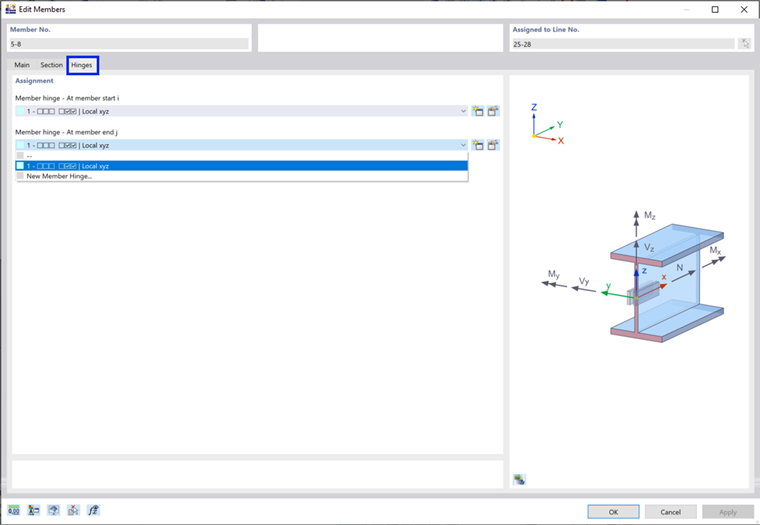This screenshot has width=760, height=525.
Task: Edit the hinge assigned at member start i
Action: click(493, 111)
